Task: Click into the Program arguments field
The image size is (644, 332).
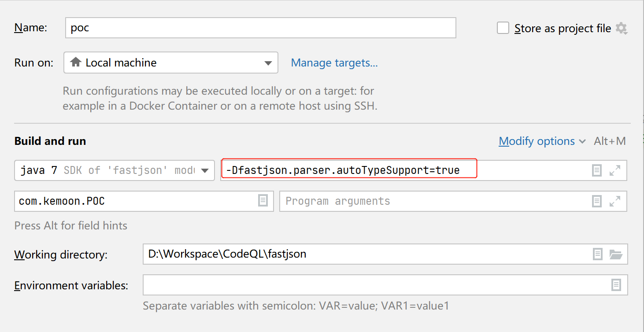Action: [432, 201]
